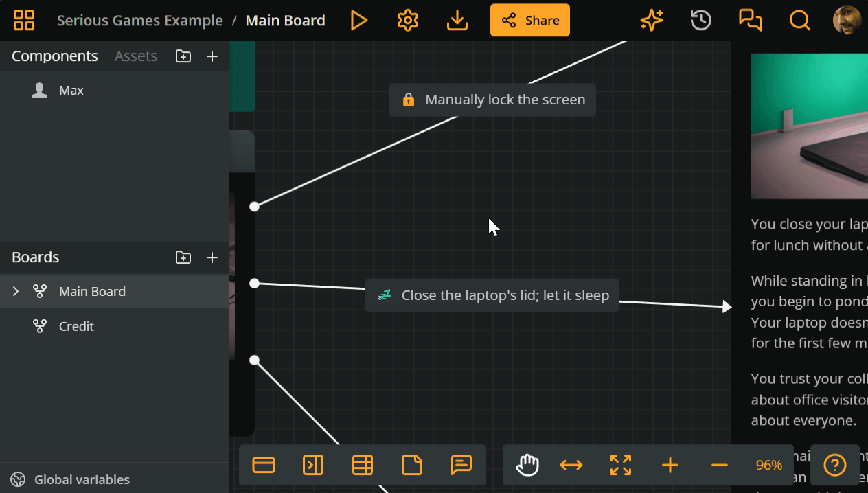The image size is (868, 493).
Task: Open search using the magnifier icon
Action: (799, 20)
